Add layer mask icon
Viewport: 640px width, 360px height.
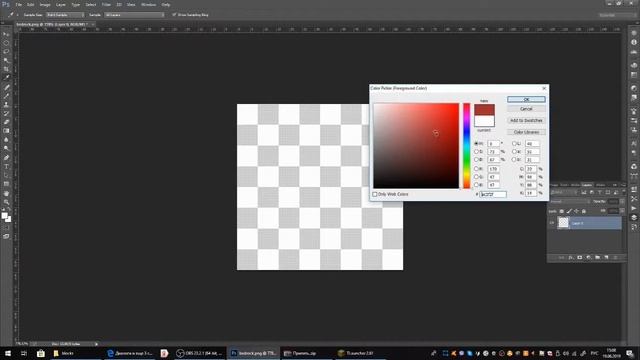pos(579,258)
